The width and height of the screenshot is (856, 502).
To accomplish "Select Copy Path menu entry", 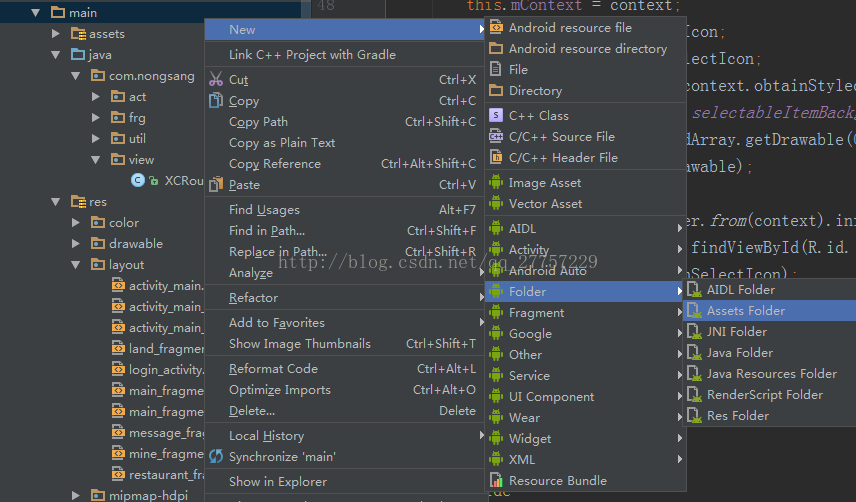I will tap(345, 122).
